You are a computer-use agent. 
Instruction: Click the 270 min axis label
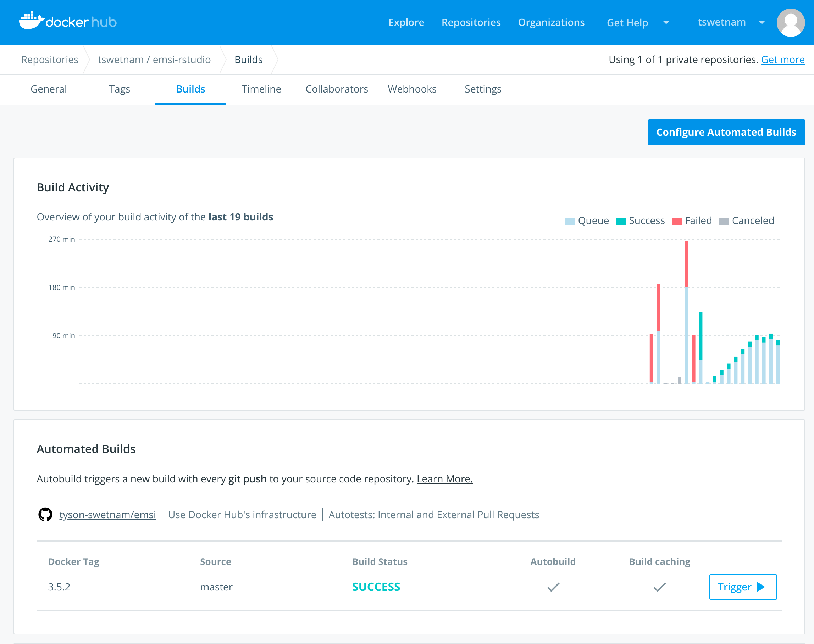pyautogui.click(x=61, y=239)
